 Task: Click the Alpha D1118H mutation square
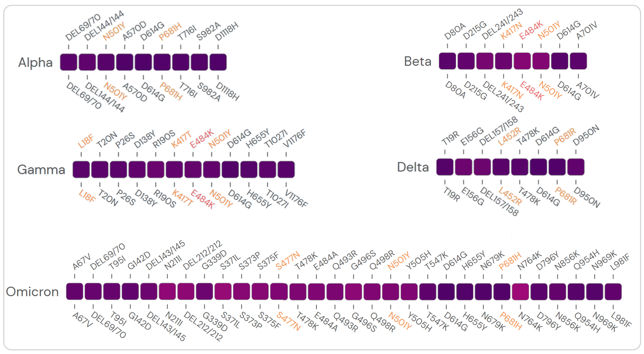click(x=218, y=62)
